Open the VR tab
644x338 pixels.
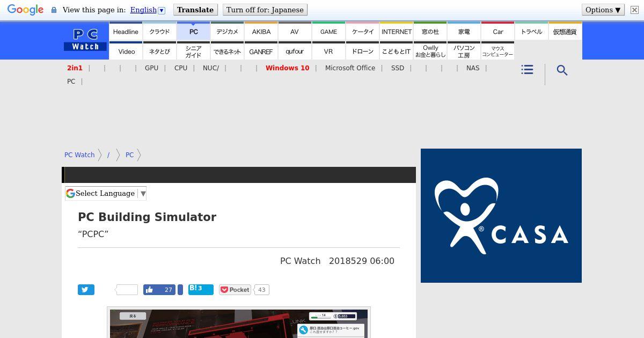(328, 52)
